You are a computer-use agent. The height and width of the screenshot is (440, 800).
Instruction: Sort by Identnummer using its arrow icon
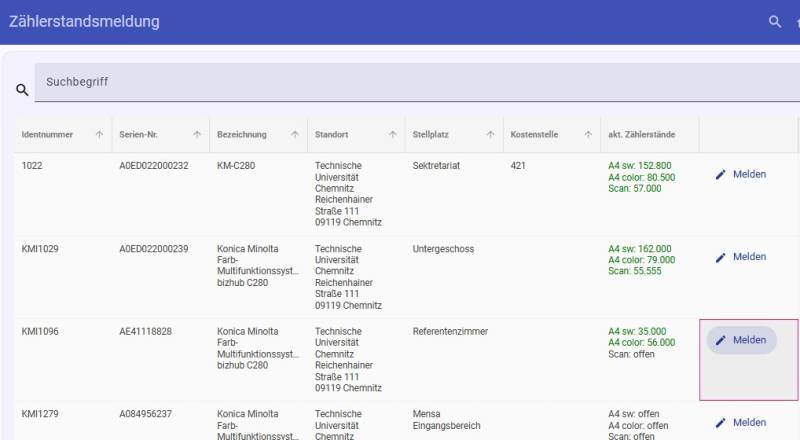coord(99,134)
